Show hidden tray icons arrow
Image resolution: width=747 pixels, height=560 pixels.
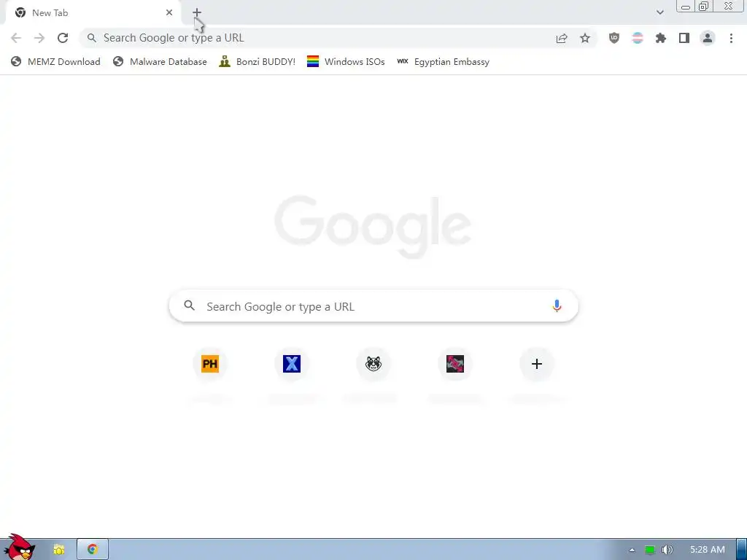point(632,550)
